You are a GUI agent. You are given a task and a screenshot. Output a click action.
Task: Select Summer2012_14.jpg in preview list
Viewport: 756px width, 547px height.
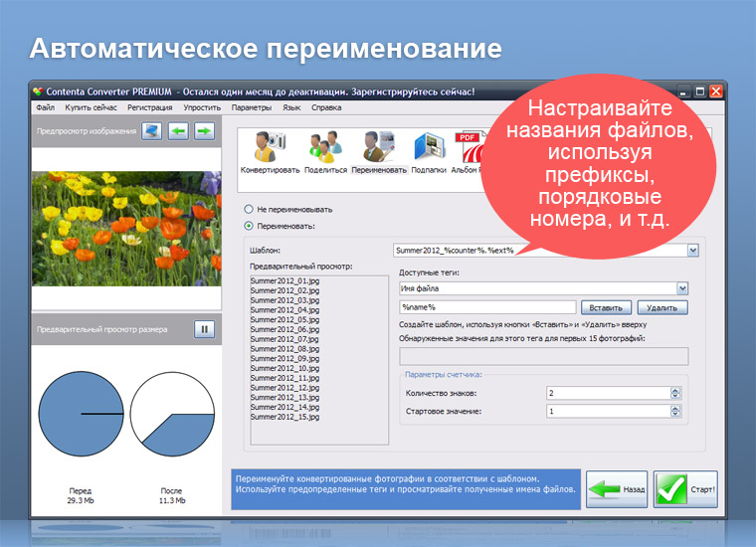284,407
